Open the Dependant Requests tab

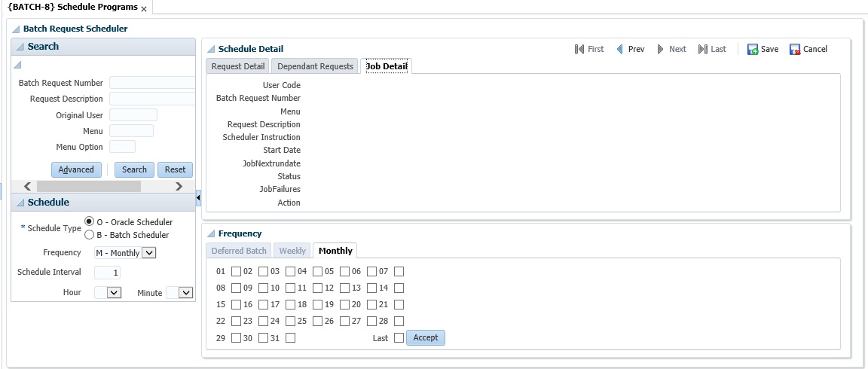point(315,66)
